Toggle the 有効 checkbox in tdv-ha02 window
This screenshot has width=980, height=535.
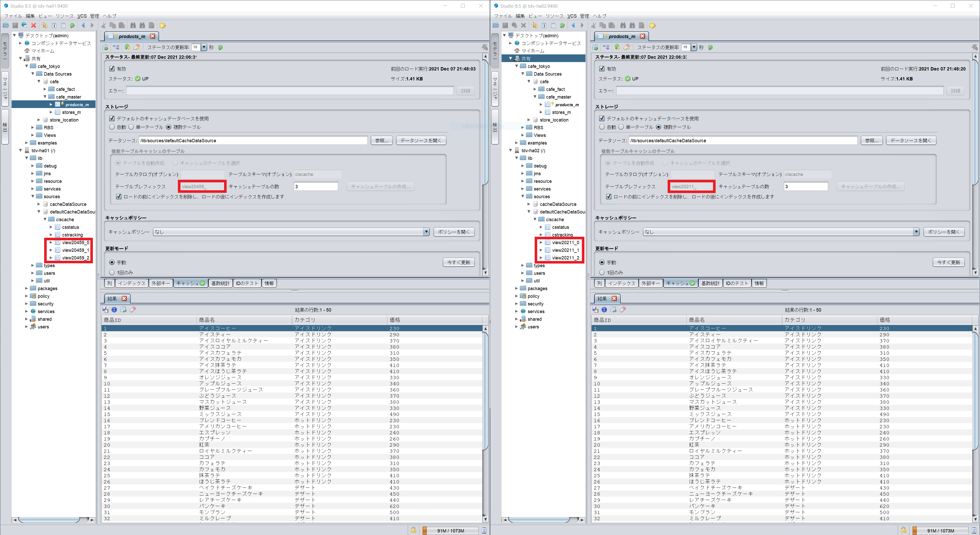coord(602,68)
